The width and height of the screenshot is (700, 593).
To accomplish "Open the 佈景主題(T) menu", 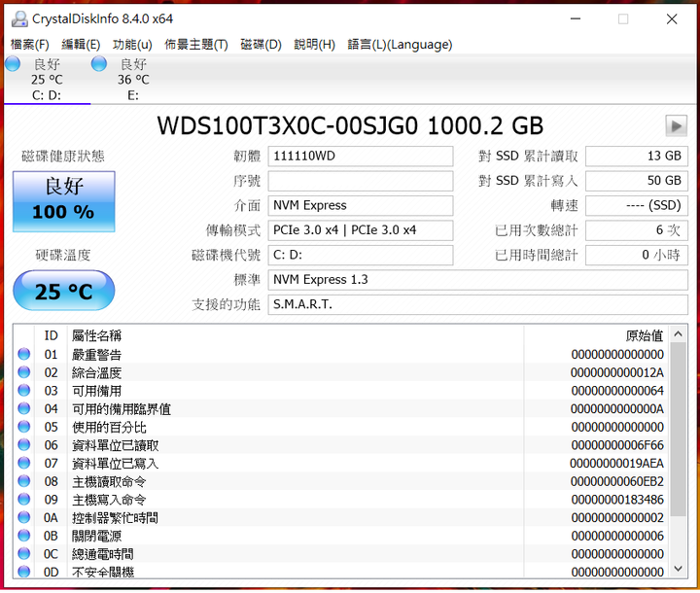I will tap(196, 45).
